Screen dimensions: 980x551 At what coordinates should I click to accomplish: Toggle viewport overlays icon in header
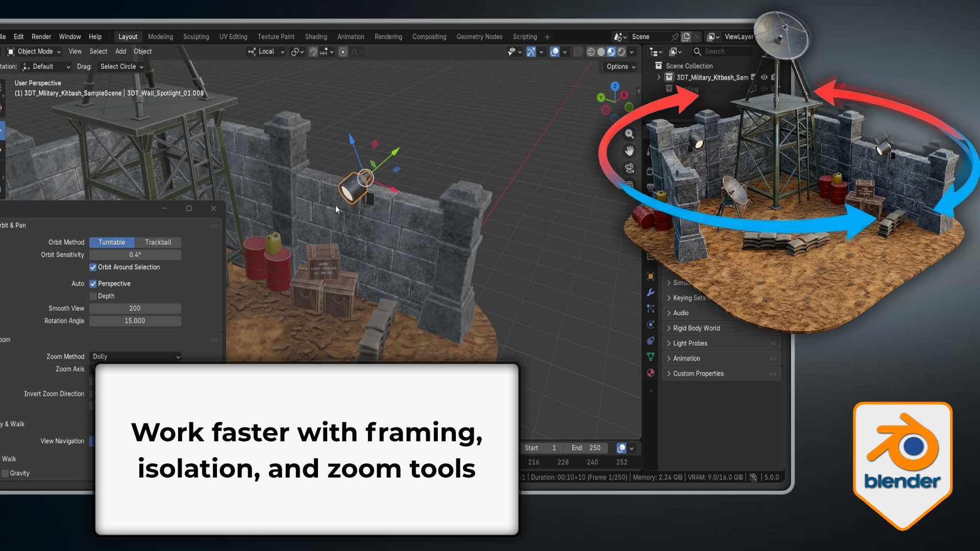tap(555, 52)
